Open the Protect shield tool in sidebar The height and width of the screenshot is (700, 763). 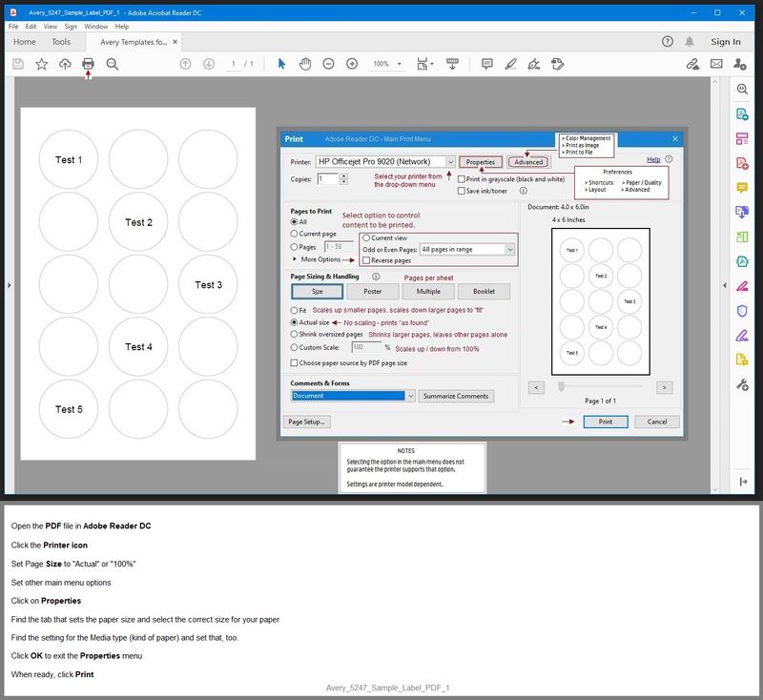click(x=742, y=310)
